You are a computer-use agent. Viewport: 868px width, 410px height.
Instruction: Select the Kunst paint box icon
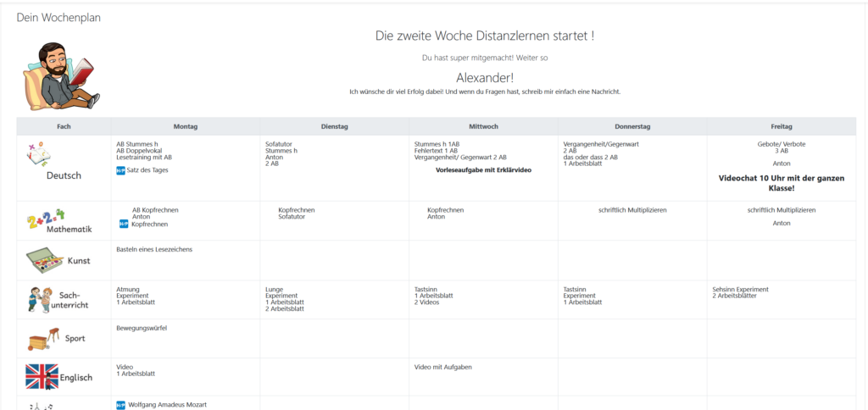pyautogui.click(x=44, y=259)
